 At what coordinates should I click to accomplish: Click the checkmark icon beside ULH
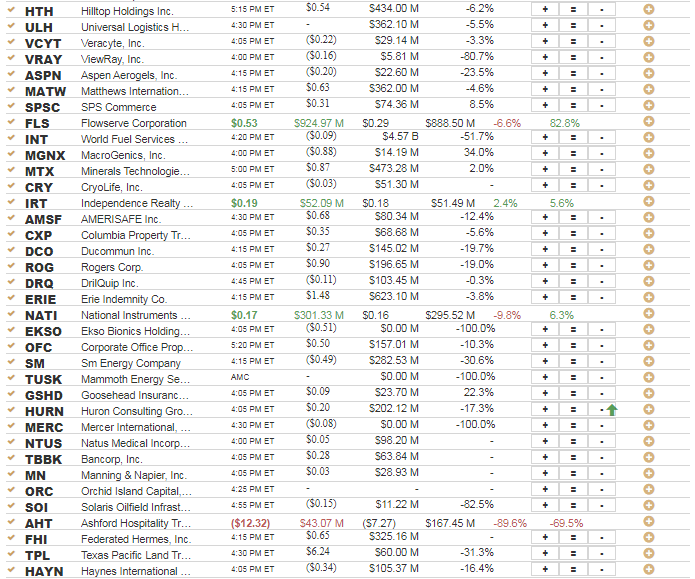[12, 25]
